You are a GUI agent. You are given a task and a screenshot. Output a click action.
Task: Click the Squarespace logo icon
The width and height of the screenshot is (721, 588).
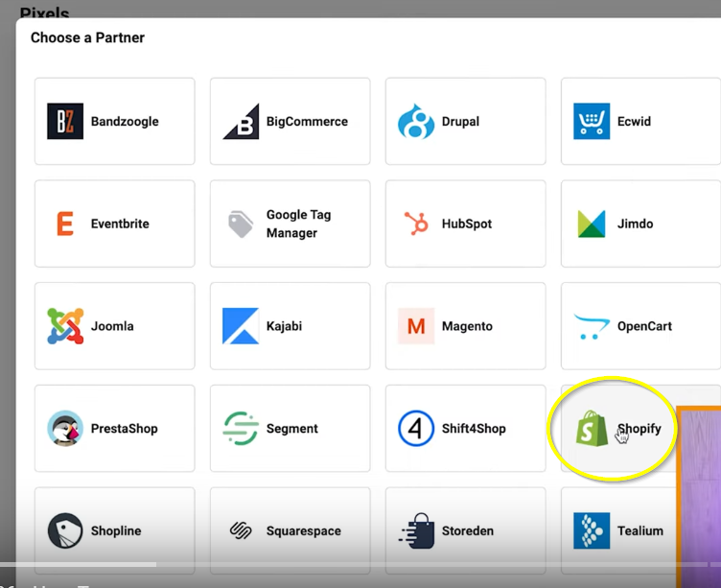[241, 530]
